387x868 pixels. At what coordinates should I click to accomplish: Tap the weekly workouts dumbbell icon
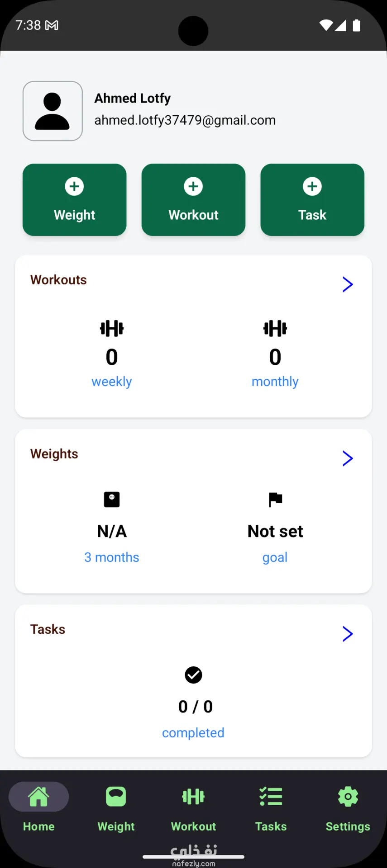click(112, 329)
